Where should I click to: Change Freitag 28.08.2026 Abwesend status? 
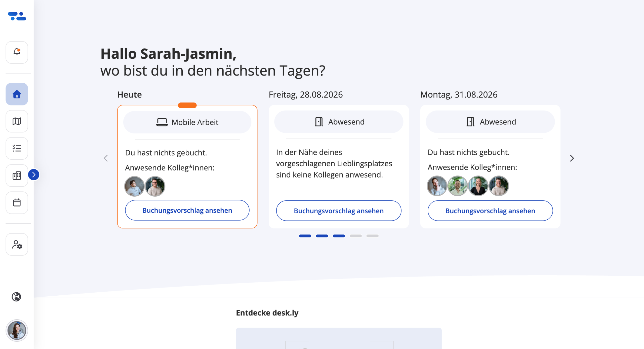point(339,122)
